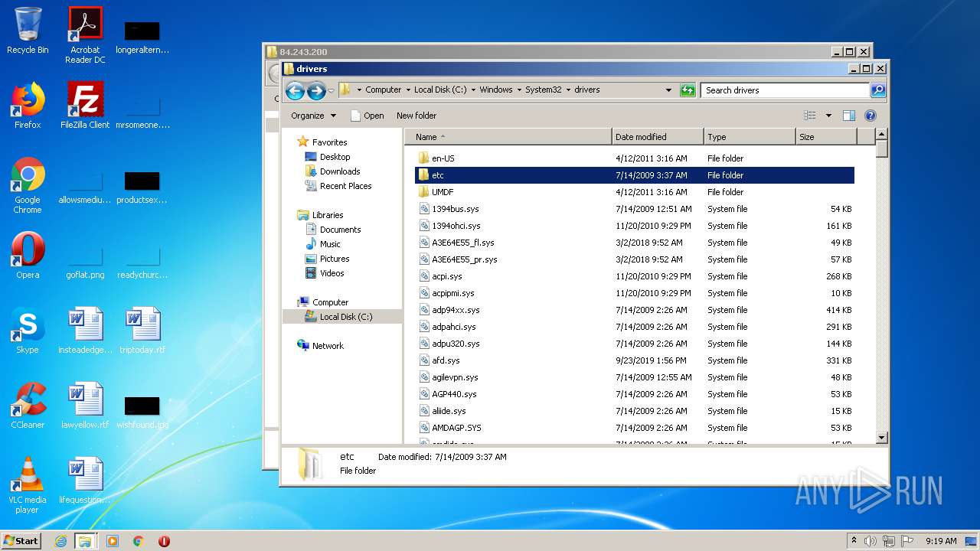Expand dropdown arrow after System32 breadcrumb
The image size is (980, 551).
568,90
